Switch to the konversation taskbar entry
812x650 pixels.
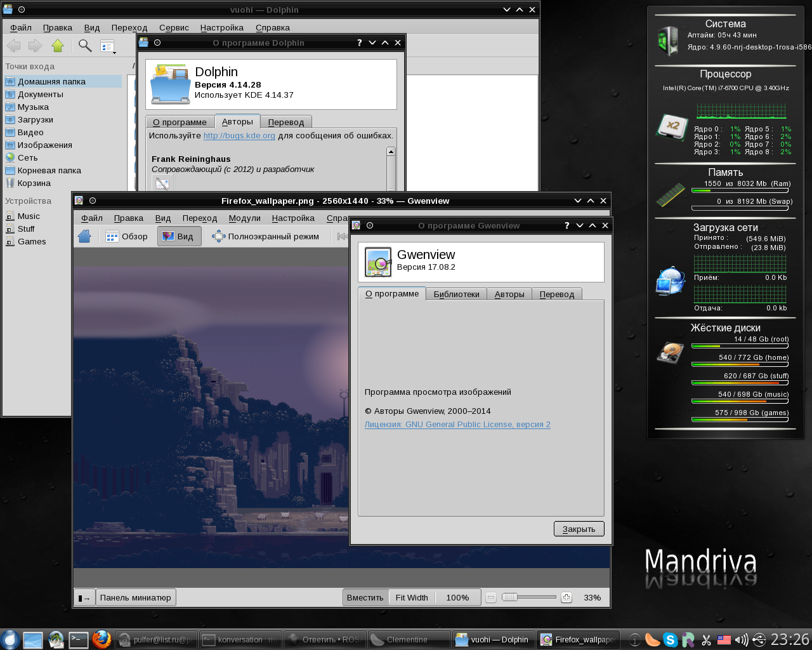240,639
